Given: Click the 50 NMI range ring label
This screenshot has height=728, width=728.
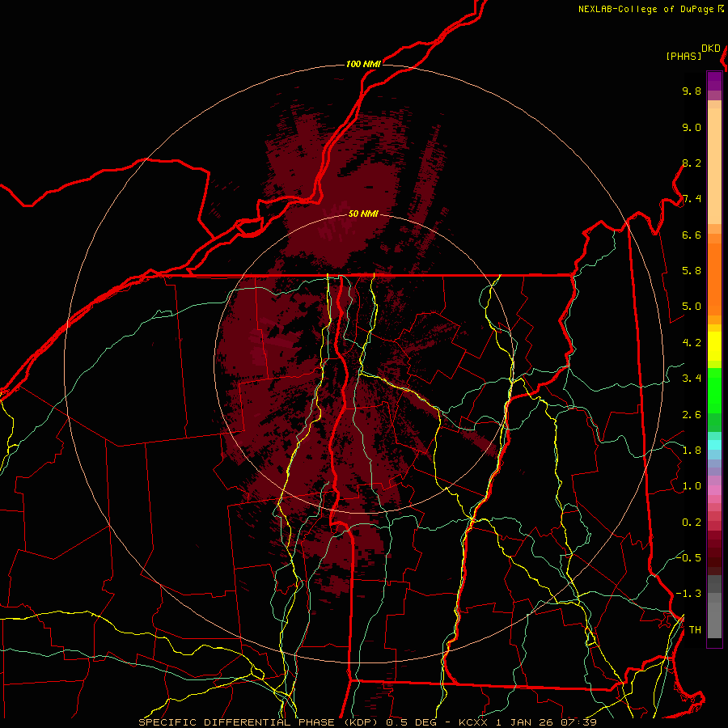Looking at the screenshot, I should click(363, 214).
